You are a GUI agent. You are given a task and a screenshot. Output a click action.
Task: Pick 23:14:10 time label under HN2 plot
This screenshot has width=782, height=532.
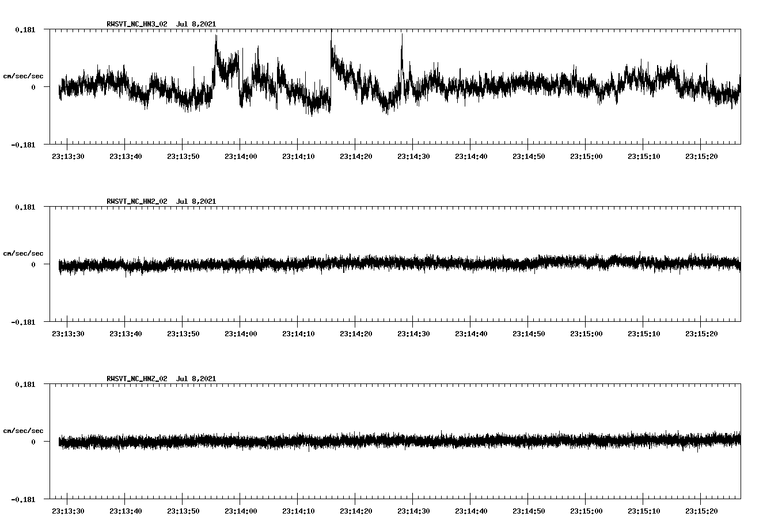click(298, 334)
